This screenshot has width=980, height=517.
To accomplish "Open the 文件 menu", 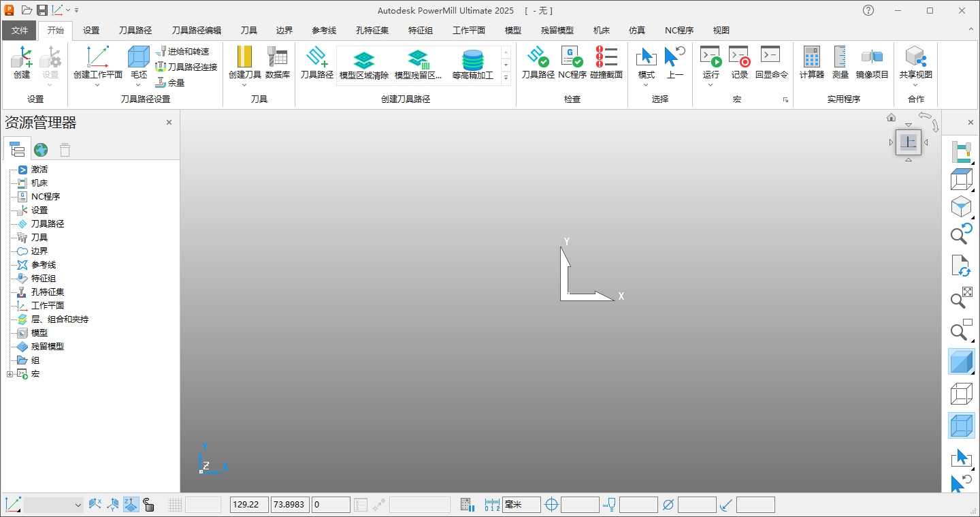I will coord(20,30).
